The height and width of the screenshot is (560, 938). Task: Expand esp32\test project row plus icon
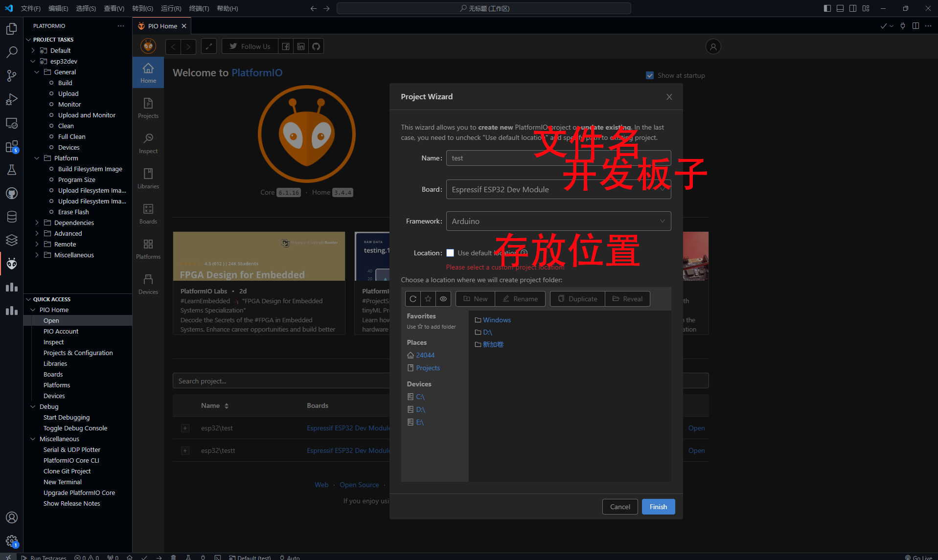[185, 428]
